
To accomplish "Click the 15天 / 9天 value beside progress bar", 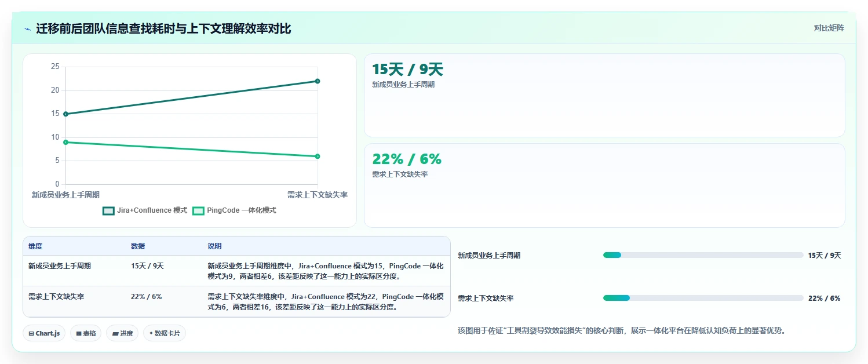I will (824, 255).
